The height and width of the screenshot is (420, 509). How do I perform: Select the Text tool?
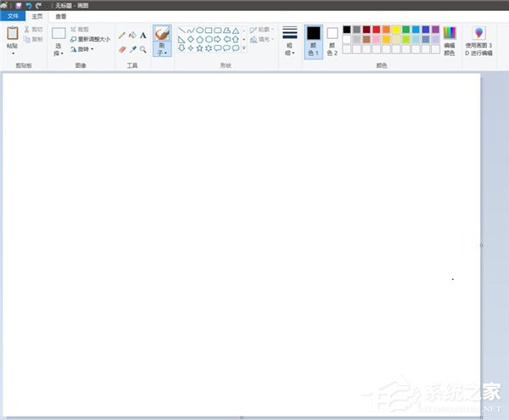(143, 36)
